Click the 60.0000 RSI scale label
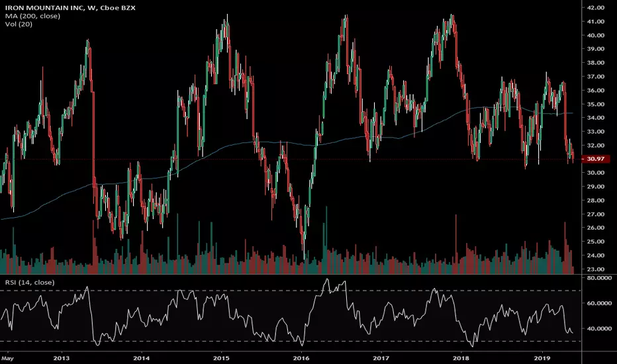Image resolution: width=617 pixels, height=364 pixels. [x=599, y=303]
